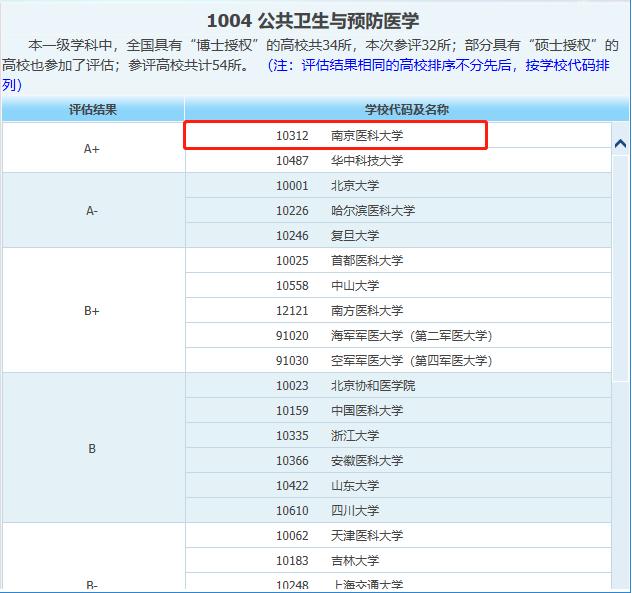The height and width of the screenshot is (593, 632).
Task: Select the 山东大学 row
Action: click(398, 485)
